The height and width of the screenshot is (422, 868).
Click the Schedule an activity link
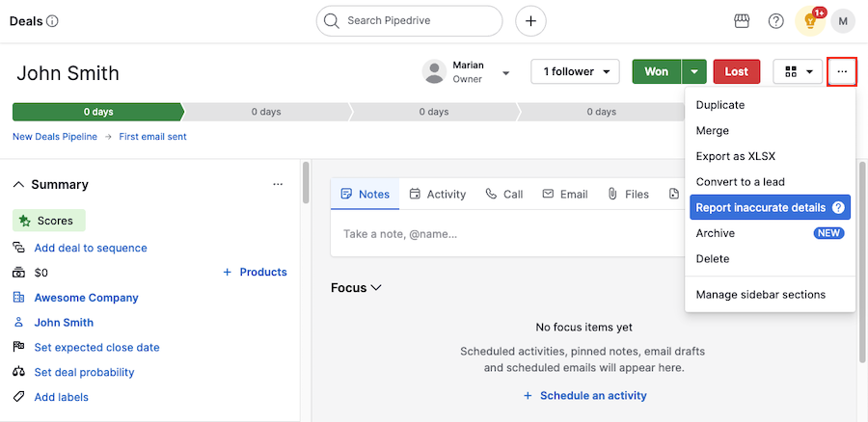pos(584,395)
